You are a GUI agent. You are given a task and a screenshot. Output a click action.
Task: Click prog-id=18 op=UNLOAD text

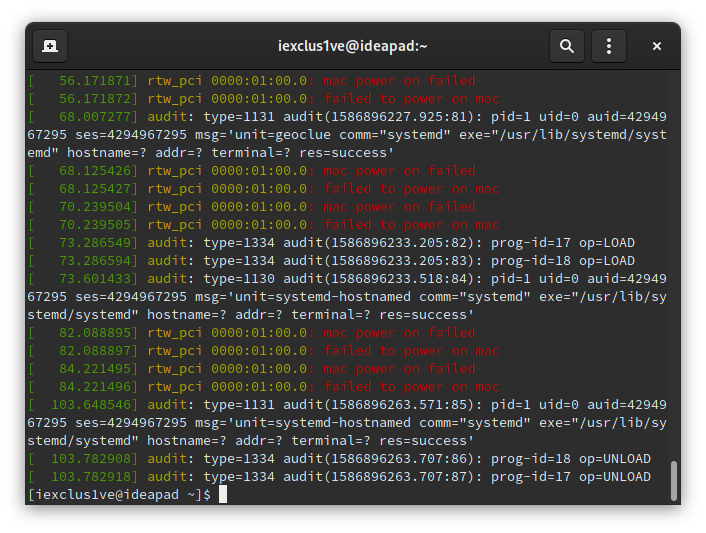(571, 459)
